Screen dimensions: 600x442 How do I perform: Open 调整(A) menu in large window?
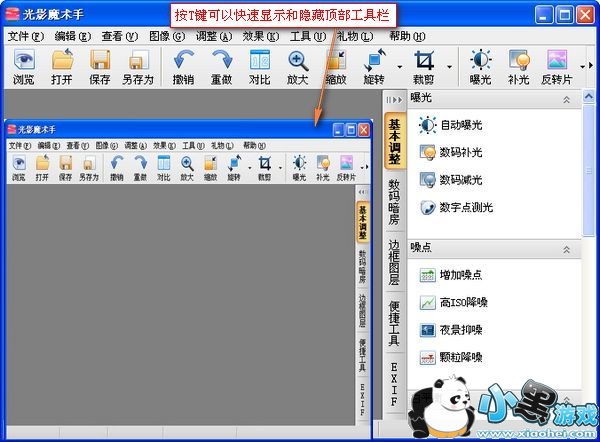(214, 36)
